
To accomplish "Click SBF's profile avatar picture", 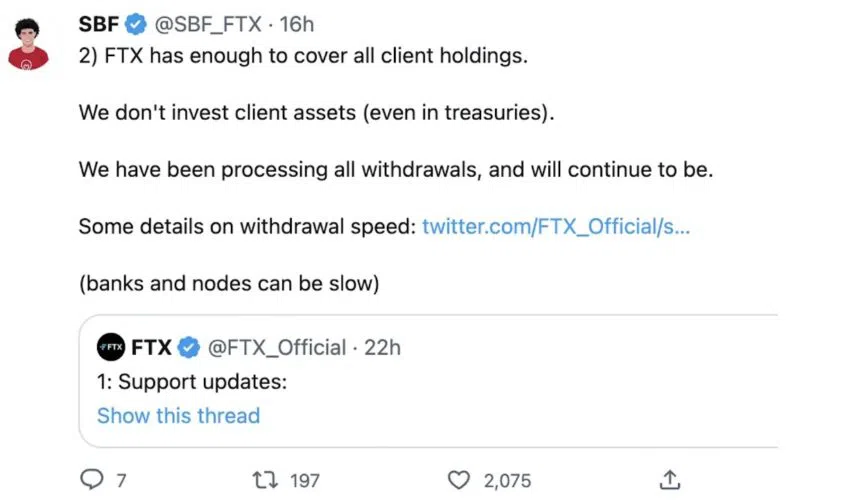I will (27, 44).
